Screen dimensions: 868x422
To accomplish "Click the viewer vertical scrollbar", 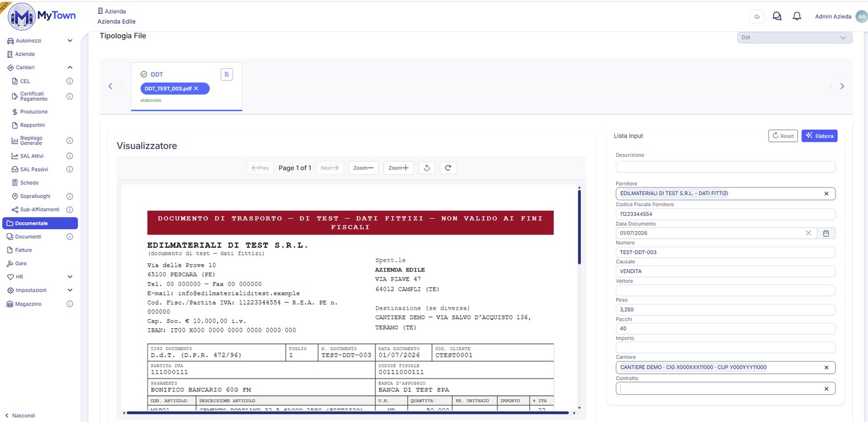I will (x=579, y=227).
